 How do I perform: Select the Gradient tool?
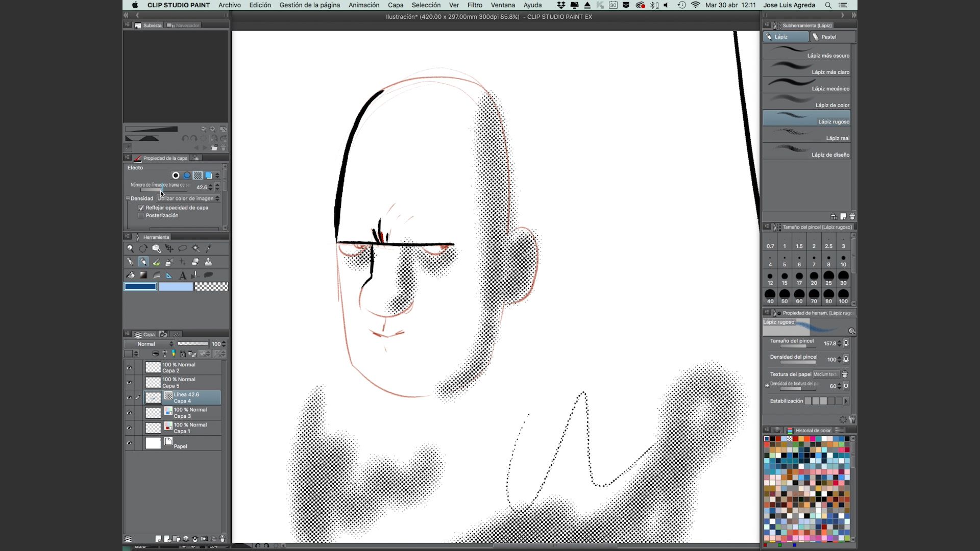143,275
